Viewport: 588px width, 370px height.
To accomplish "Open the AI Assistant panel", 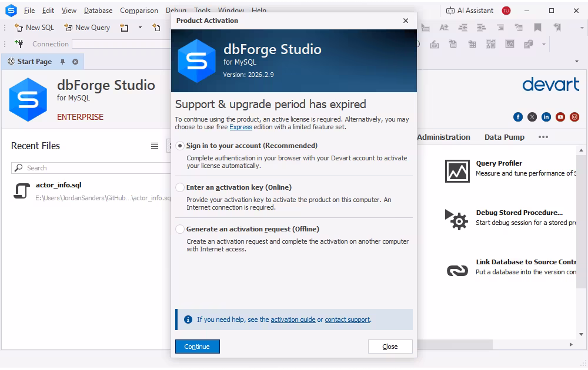I will (469, 11).
